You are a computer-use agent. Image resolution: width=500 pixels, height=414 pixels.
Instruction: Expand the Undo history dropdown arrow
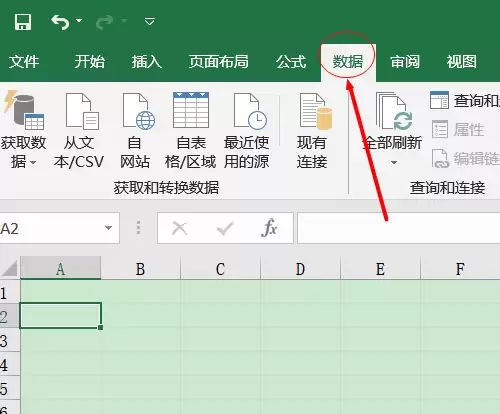click(x=79, y=21)
